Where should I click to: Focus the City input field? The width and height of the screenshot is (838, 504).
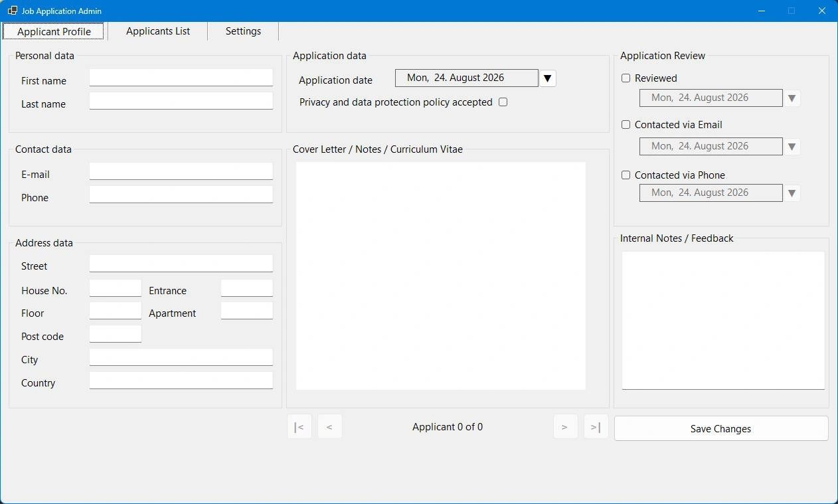(181, 357)
